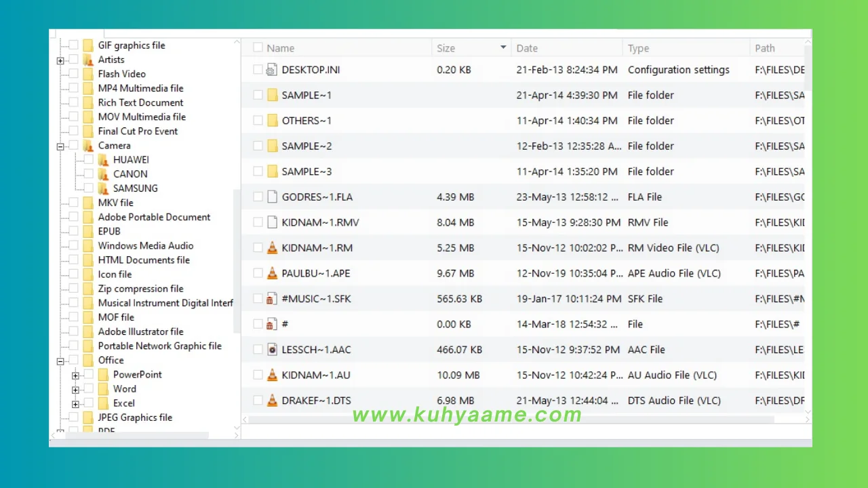Select the JPEG Graphics file tree item
The height and width of the screenshot is (488, 868).
[x=135, y=418]
